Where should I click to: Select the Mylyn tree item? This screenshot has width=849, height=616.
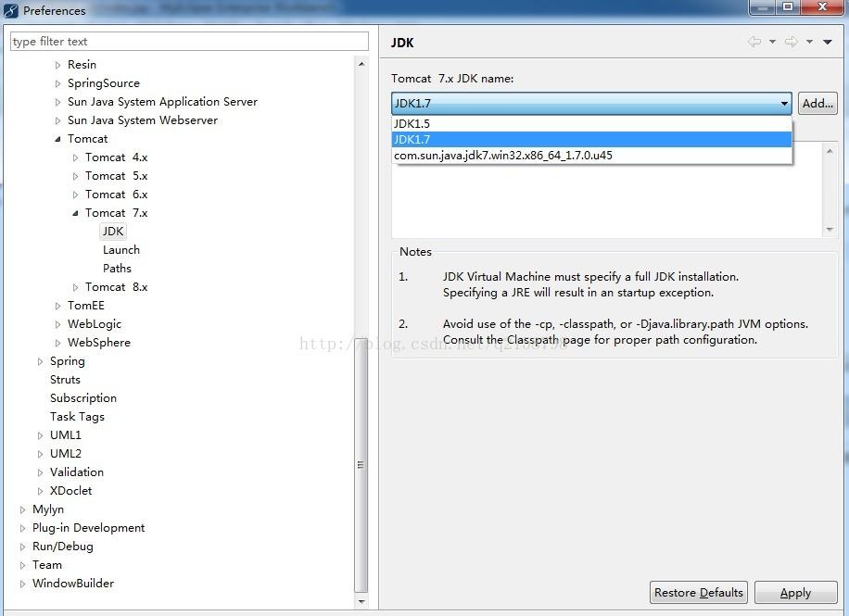coord(47,509)
